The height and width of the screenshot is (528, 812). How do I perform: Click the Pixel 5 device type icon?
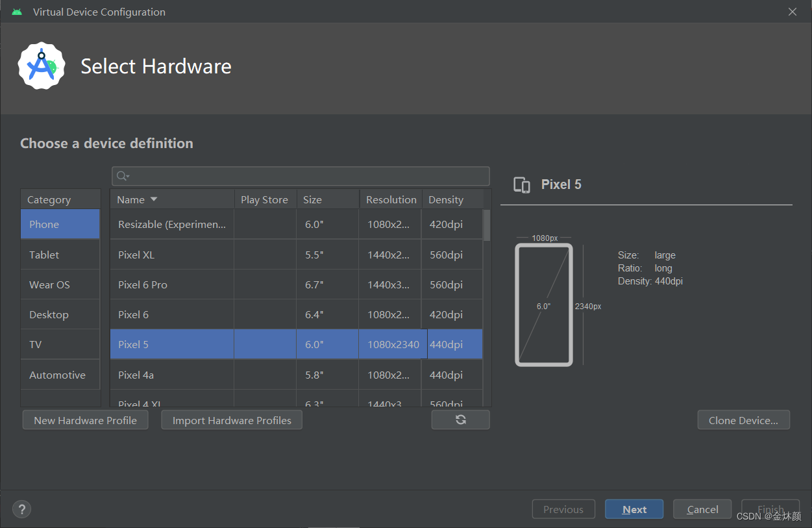click(522, 185)
